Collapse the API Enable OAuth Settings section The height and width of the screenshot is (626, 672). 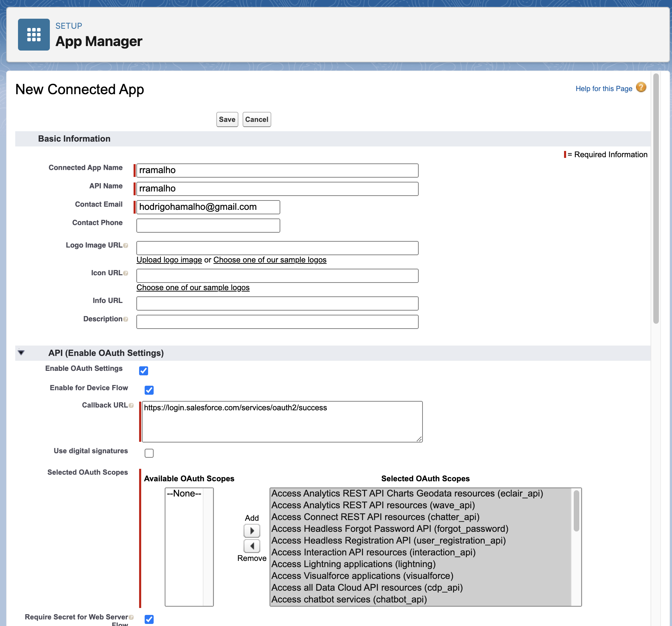pos(21,353)
